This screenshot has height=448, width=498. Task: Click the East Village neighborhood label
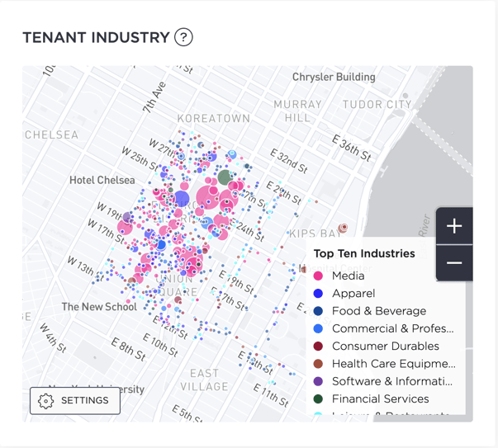[x=204, y=380]
